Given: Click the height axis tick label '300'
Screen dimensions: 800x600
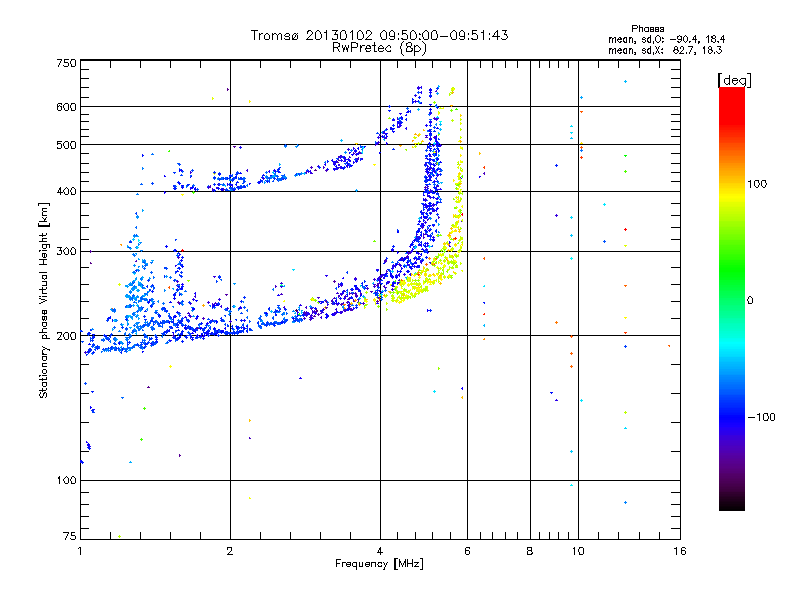Looking at the screenshot, I should click(66, 252).
